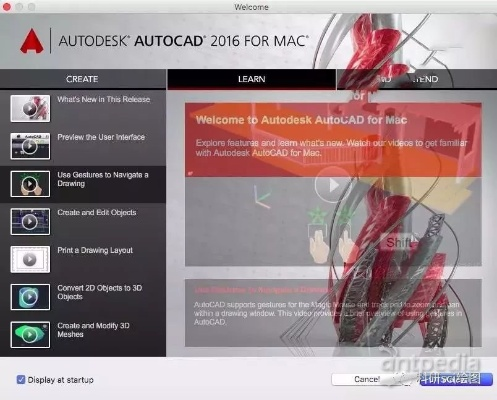The height and width of the screenshot is (400, 497).
Task: Select "What's New in This Release" text
Action: pyautogui.click(x=104, y=99)
